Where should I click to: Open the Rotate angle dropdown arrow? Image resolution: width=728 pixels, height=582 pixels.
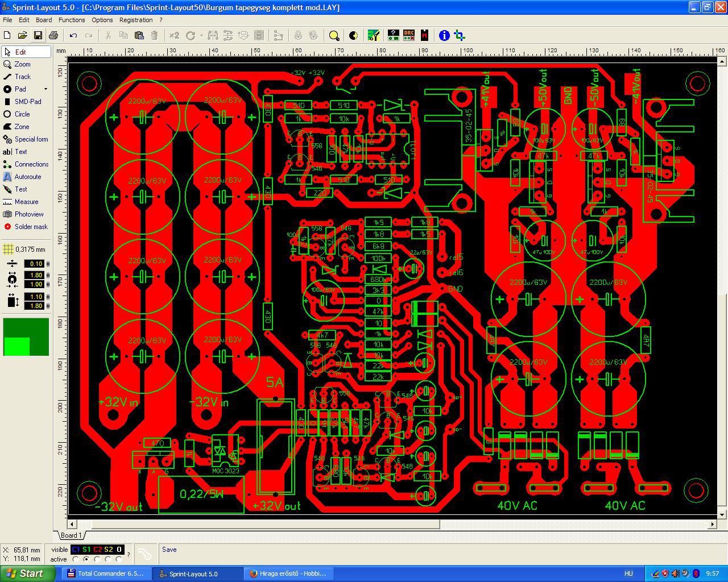click(201, 35)
